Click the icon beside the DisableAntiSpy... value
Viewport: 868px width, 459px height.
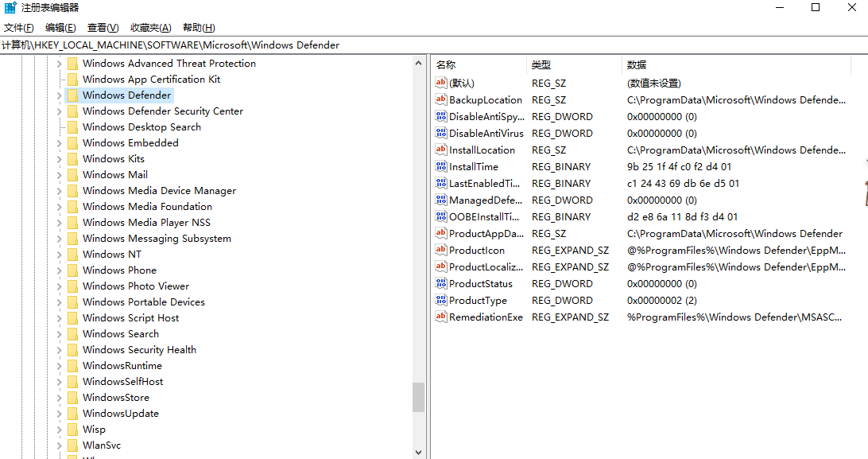440,116
